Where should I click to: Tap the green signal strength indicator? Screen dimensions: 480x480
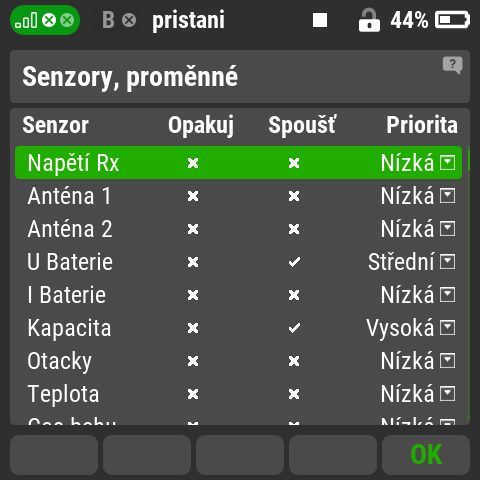coord(45,20)
